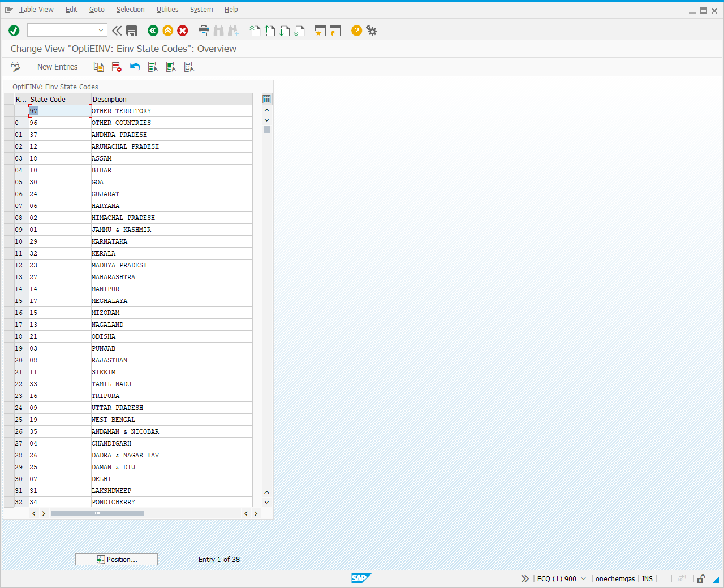Screen dimensions: 724x588
Task: Click the State Code field containing 97
Action: (60, 111)
